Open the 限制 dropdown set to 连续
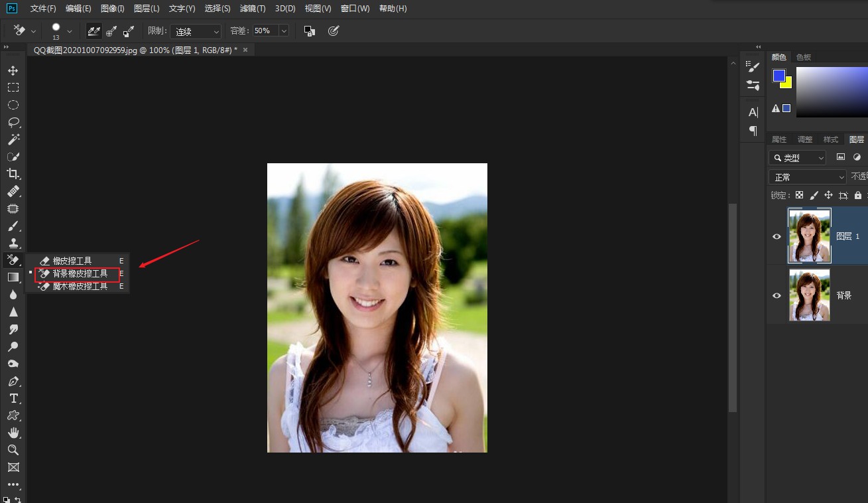The width and height of the screenshot is (868, 503). pos(196,31)
